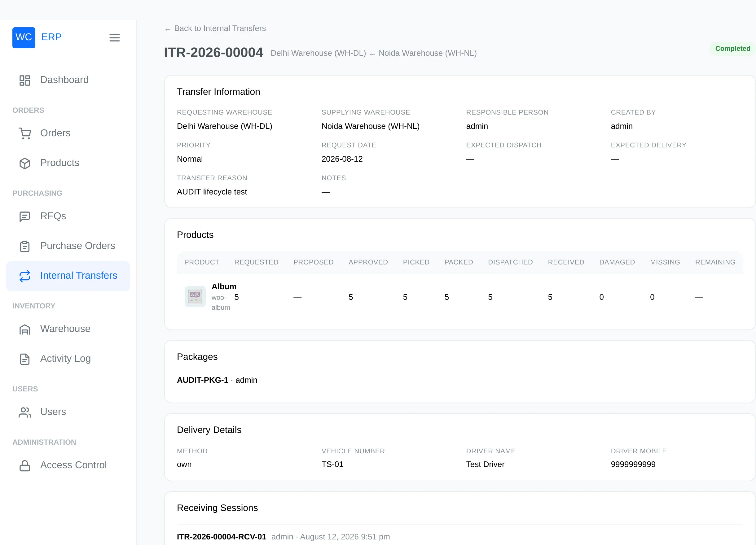Click the Normal priority value
Screen dimensions: 756x545
coord(190,159)
